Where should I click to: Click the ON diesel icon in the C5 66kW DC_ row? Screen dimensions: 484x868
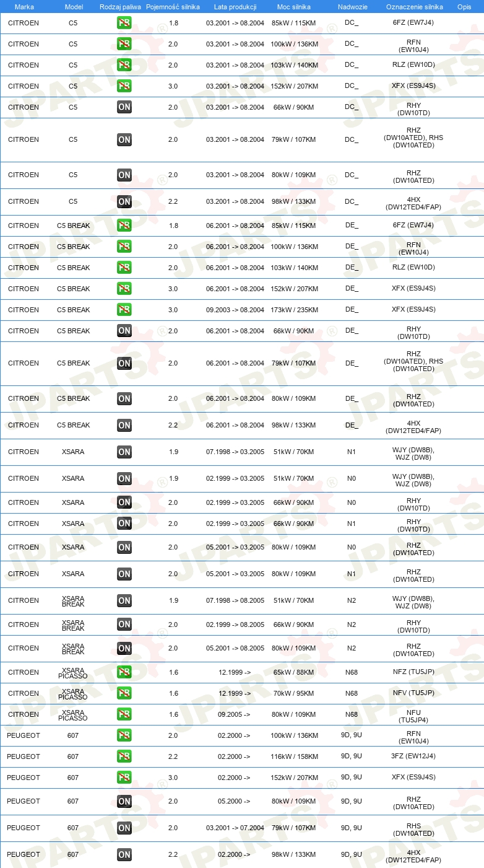(x=124, y=107)
